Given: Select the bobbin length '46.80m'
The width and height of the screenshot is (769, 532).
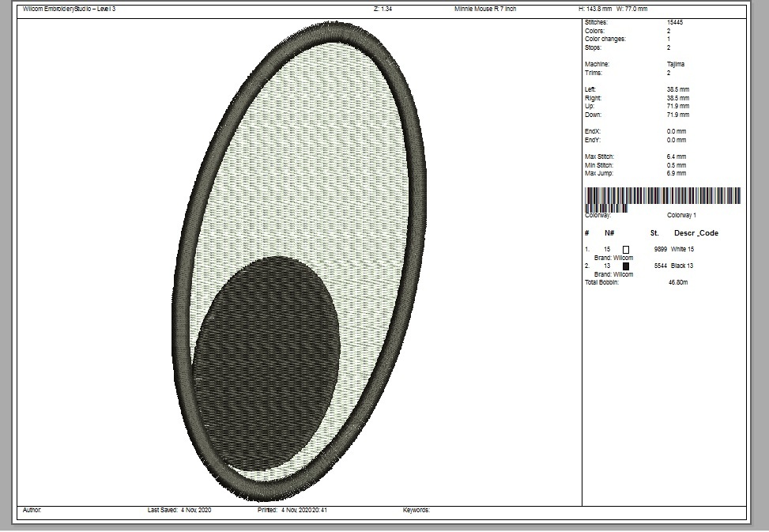Looking at the screenshot, I should pyautogui.click(x=678, y=283).
